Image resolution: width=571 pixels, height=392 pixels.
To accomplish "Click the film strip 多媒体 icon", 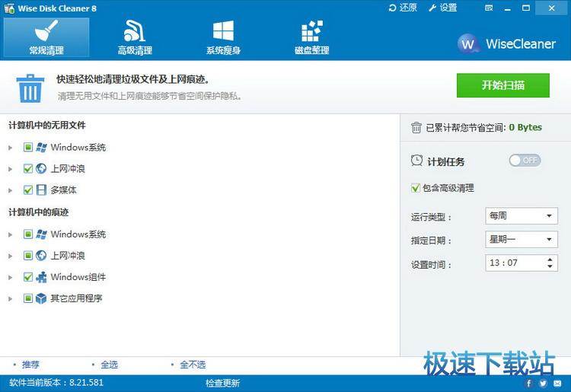I will click(x=41, y=190).
